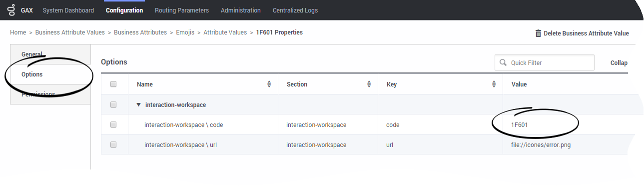The height and width of the screenshot is (186, 644).
Task: Sort by Section column arrows icon
Action: [369, 84]
